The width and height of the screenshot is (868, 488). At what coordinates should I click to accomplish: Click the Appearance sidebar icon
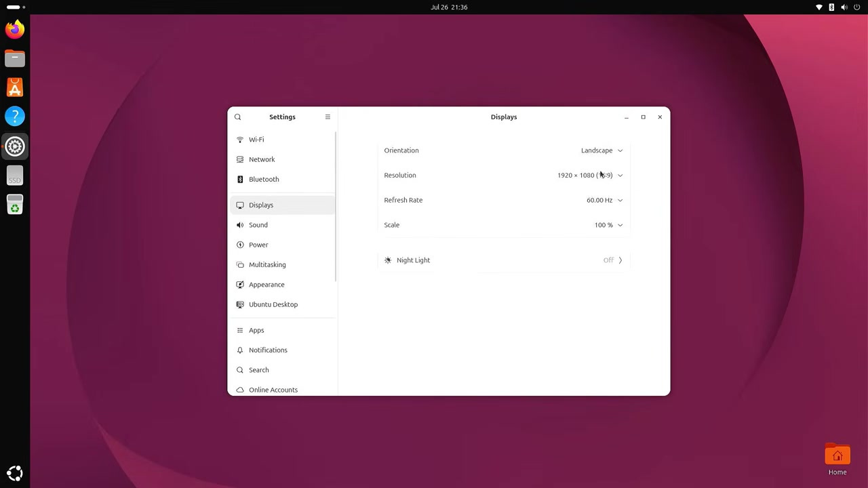coord(240,285)
